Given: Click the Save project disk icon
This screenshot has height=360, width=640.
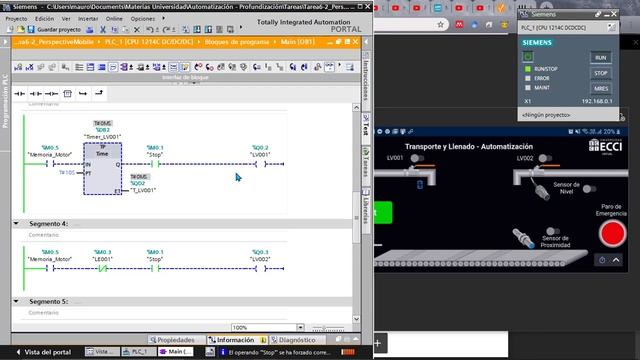Looking at the screenshot, I should click(31, 29).
